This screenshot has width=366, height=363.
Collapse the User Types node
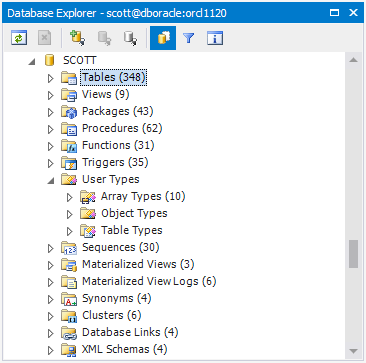pyautogui.click(x=51, y=181)
